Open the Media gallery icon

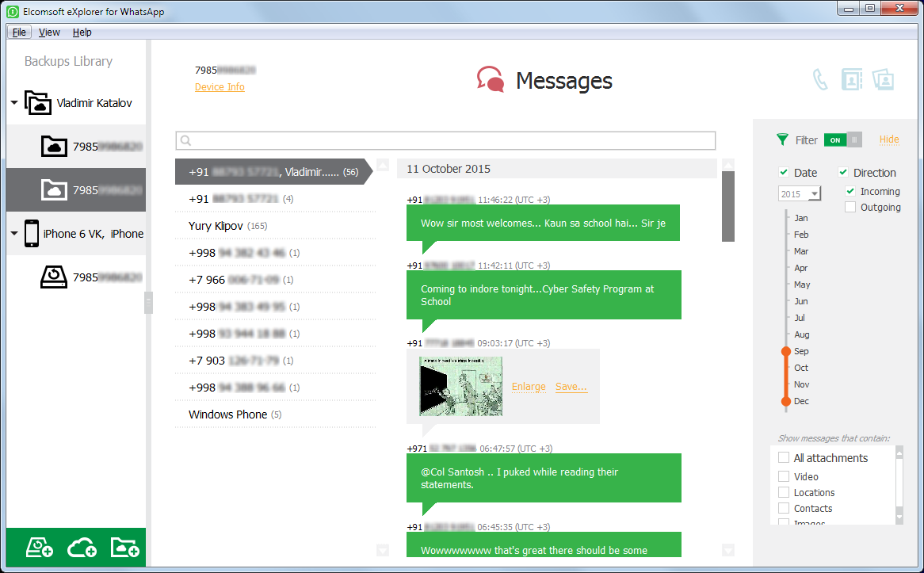click(x=884, y=79)
